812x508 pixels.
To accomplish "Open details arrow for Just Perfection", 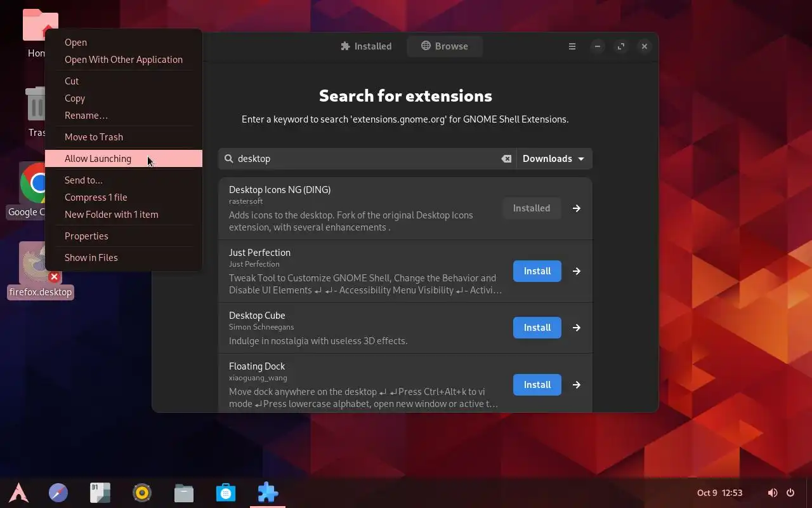I will pos(576,271).
